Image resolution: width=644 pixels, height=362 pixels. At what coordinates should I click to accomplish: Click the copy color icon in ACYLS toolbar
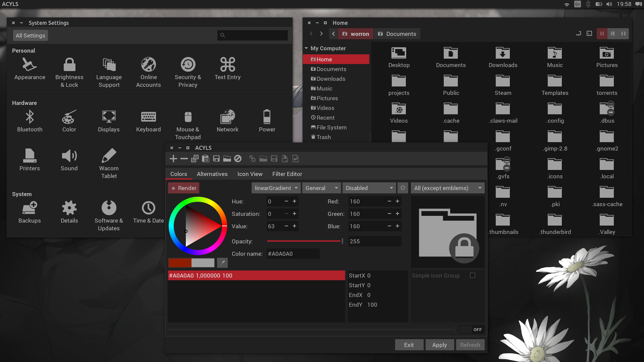[x=195, y=159]
